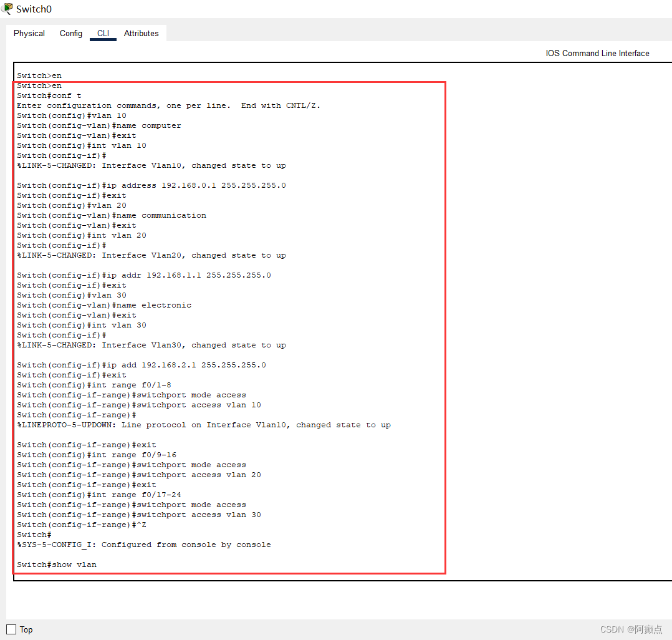Viewport: 672px width, 640px height.
Task: Click the Switch0 window icon
Action: pyautogui.click(x=7, y=9)
